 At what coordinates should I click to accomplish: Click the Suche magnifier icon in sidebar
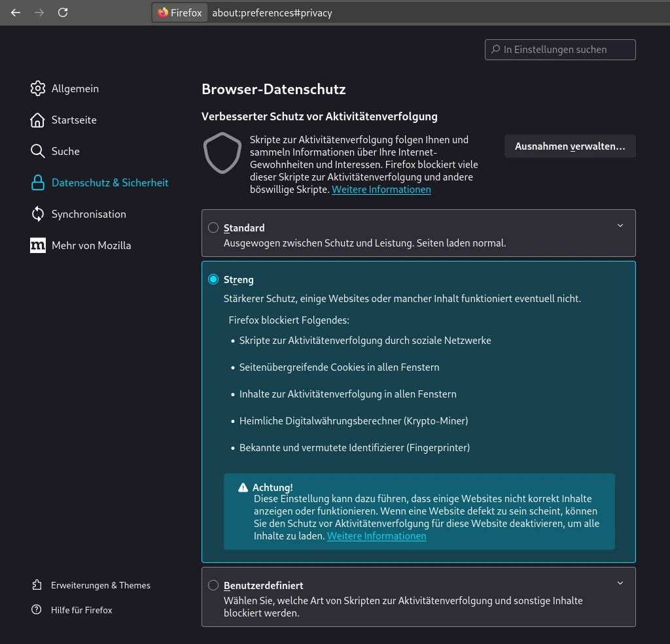coord(38,151)
